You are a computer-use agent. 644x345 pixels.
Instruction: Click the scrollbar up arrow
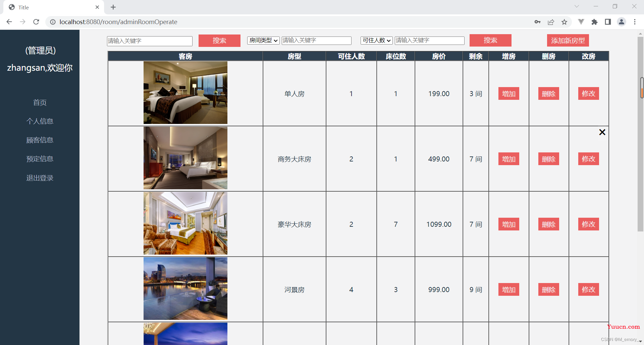(x=641, y=33)
